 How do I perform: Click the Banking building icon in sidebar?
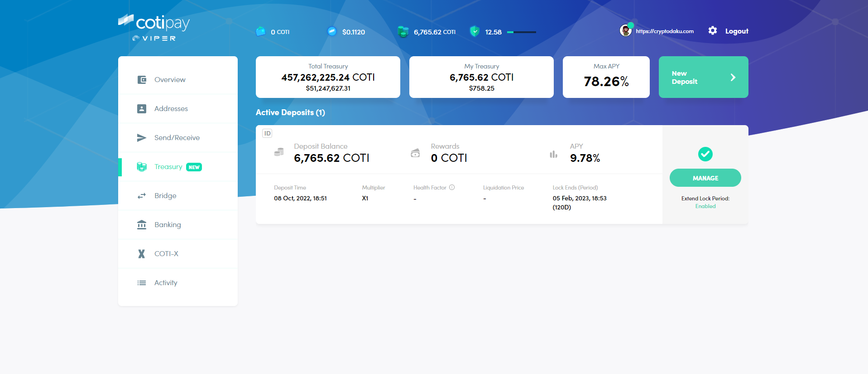pyautogui.click(x=142, y=225)
